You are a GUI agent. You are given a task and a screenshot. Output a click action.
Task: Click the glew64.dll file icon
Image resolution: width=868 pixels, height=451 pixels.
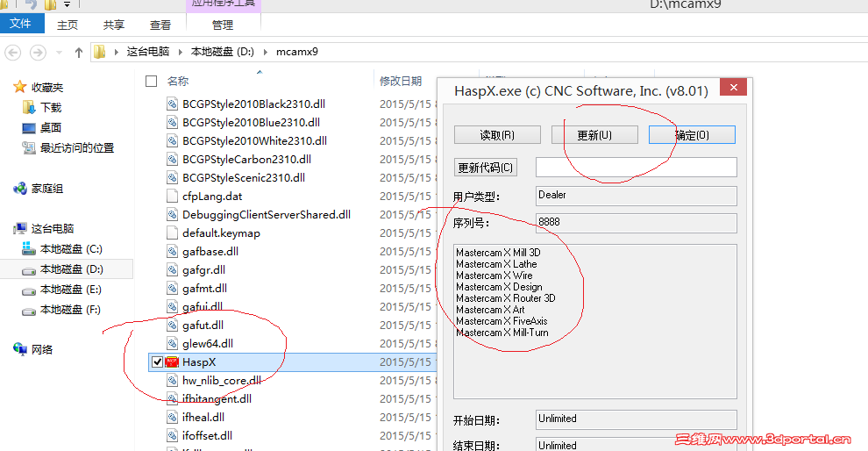(172, 343)
